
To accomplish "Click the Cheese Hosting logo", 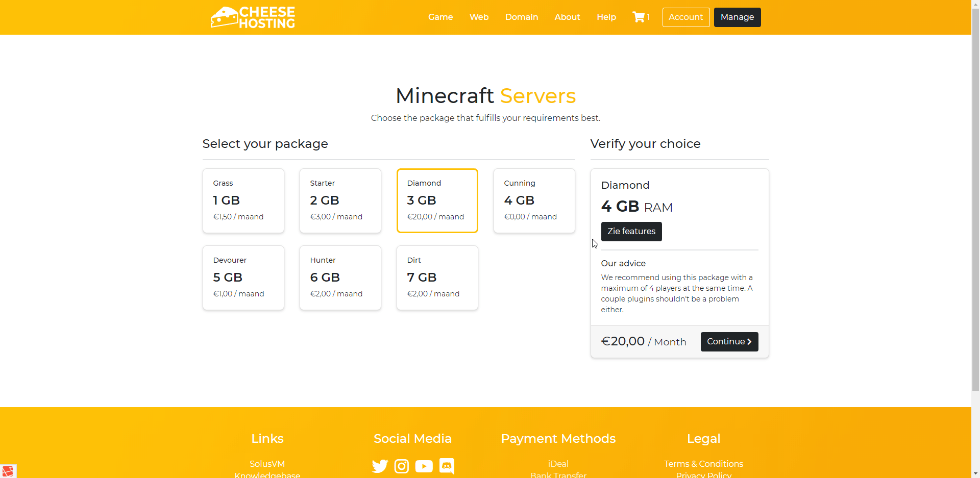I will 253,17.
